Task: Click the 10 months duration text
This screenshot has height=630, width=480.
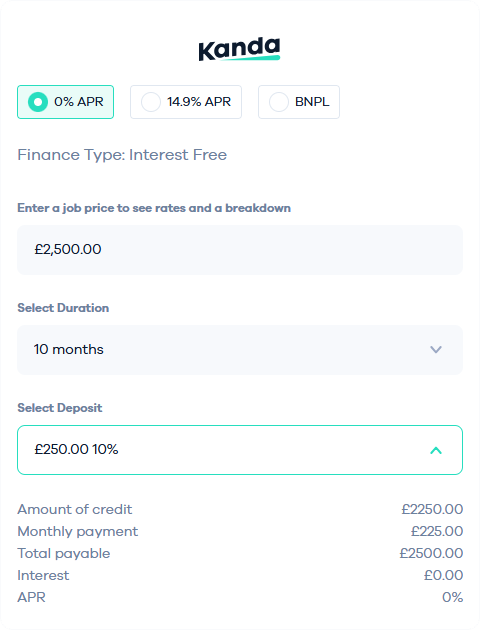Action: 69,350
